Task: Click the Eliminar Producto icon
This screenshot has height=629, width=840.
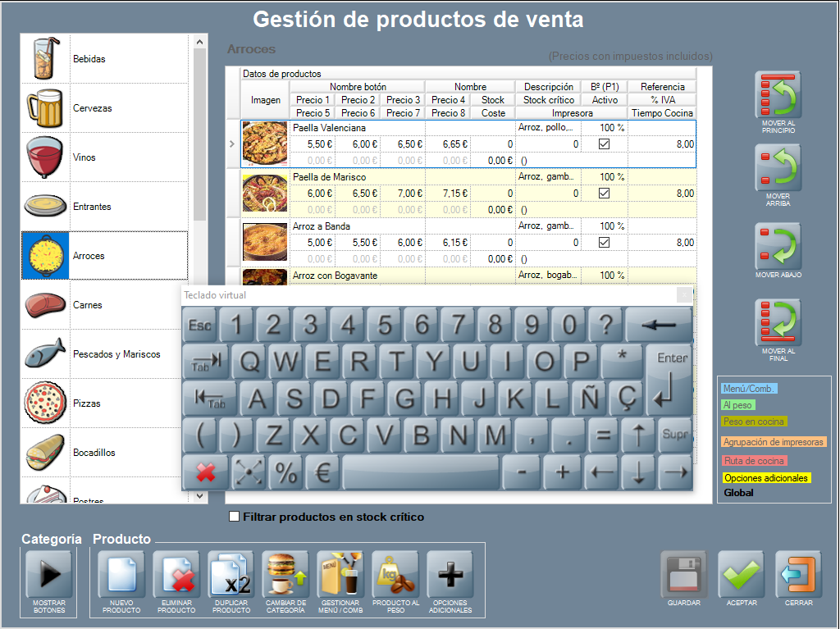Action: click(176, 574)
